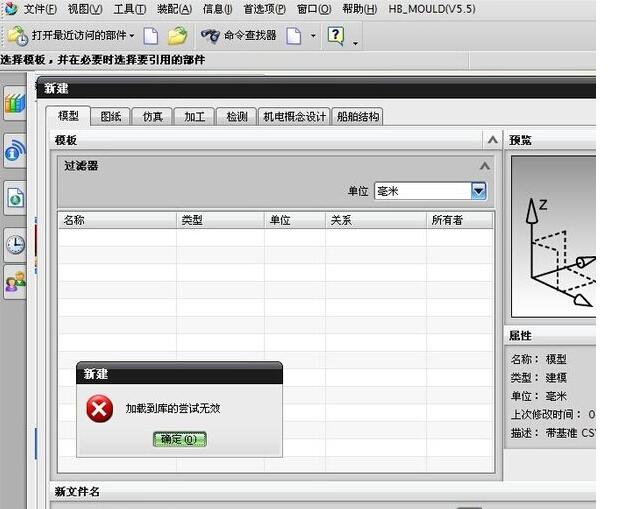Expand the units 毫米 dropdown
This screenshot has height=509, width=641.
(x=478, y=191)
